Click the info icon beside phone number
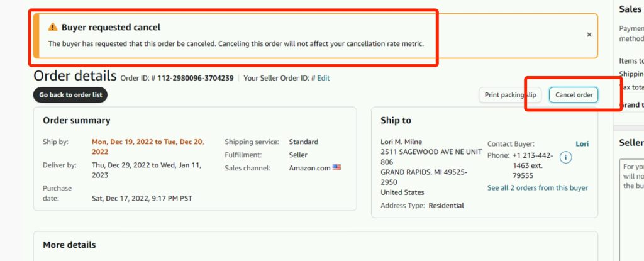 565,157
